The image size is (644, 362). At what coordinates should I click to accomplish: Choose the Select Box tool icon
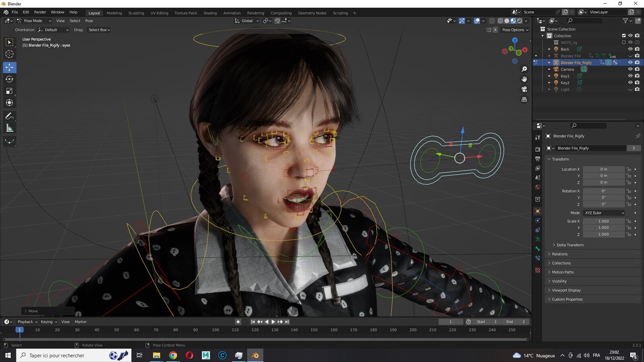click(x=9, y=42)
